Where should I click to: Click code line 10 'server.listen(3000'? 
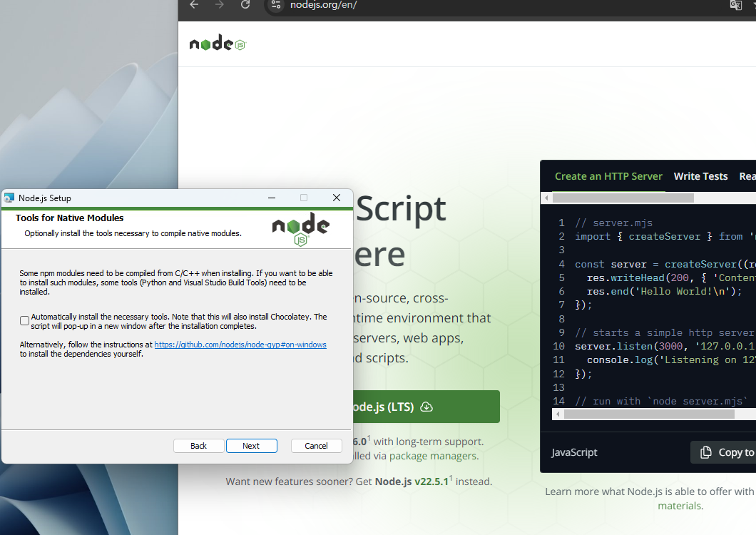click(629, 346)
